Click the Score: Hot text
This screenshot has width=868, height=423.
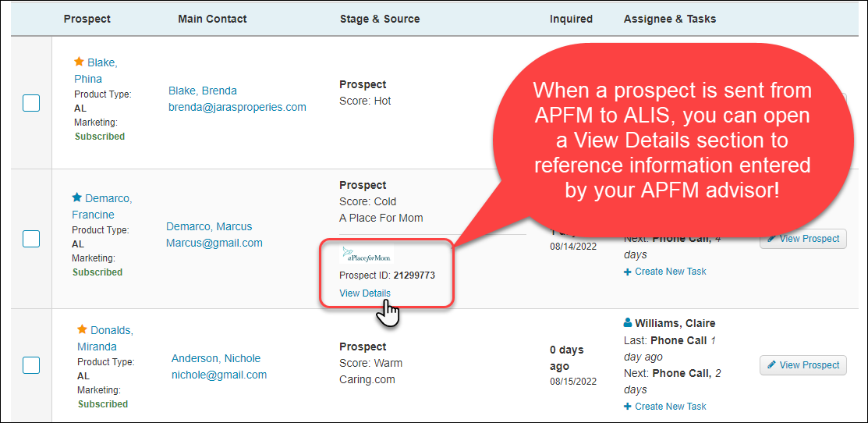(x=365, y=101)
